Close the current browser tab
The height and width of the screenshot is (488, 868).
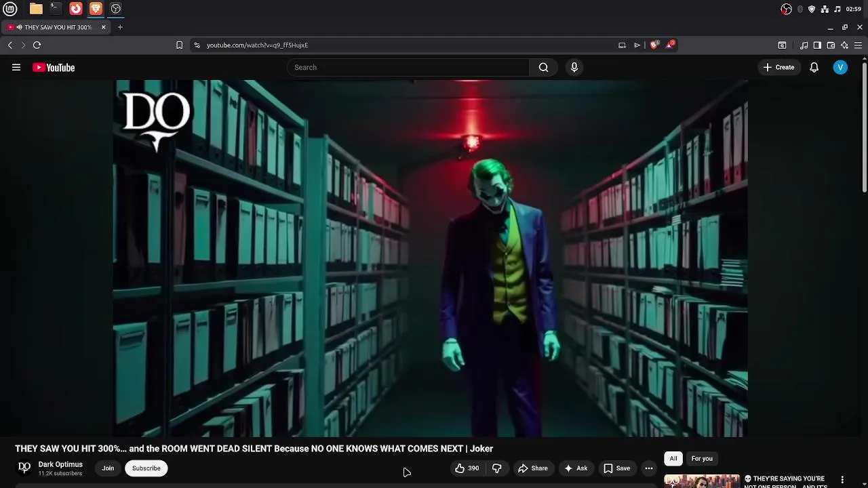103,27
